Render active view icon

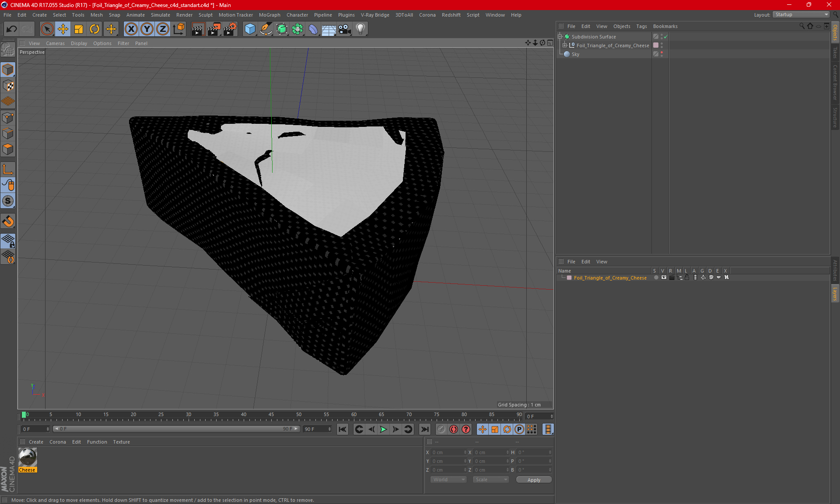(198, 29)
